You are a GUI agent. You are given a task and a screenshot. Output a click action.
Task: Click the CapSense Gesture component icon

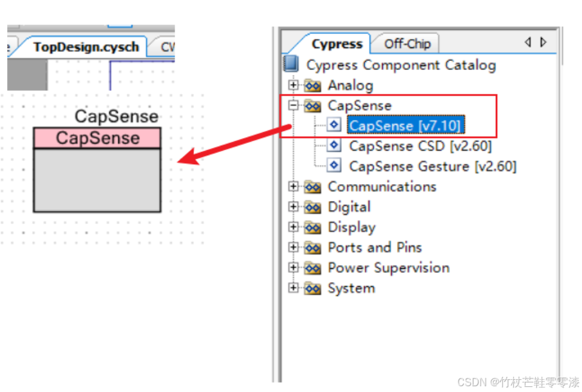[x=333, y=165]
